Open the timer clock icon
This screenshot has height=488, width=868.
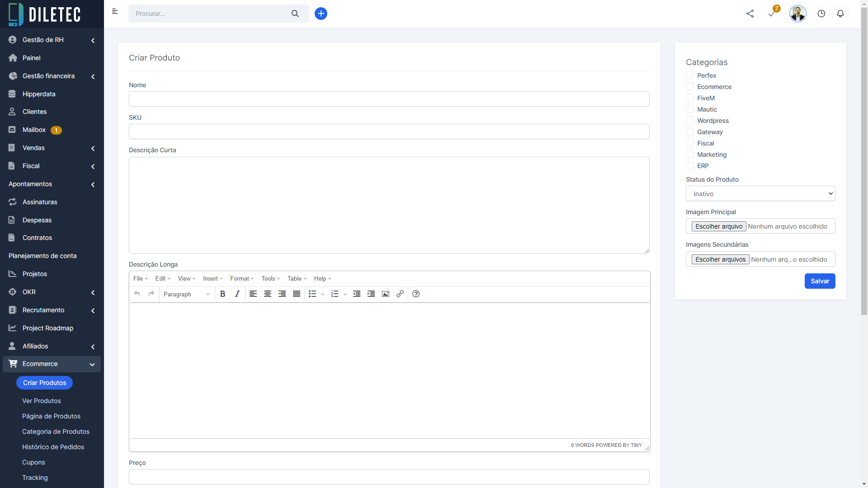[821, 14]
